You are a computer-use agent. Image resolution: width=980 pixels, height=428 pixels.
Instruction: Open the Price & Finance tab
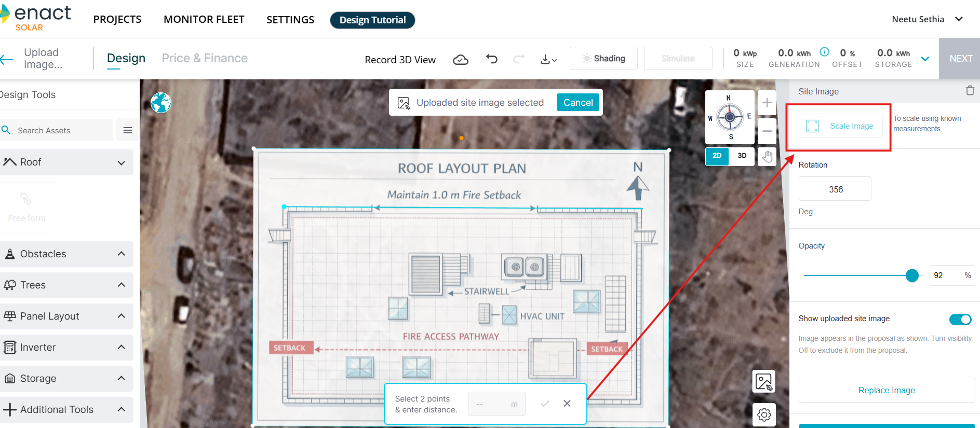click(x=205, y=58)
